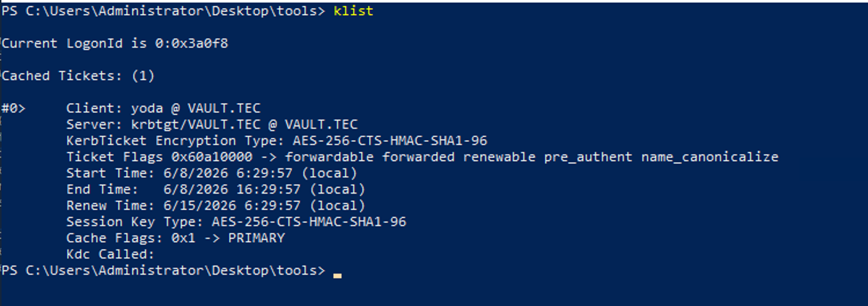
Task: Click Client yoda @ VAULT.TEC text
Action: click(163, 108)
